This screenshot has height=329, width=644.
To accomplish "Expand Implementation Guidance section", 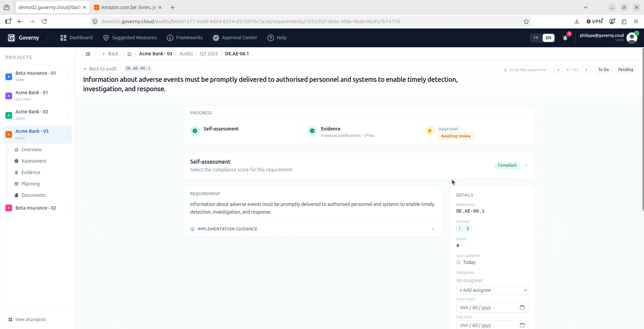I will (313, 229).
